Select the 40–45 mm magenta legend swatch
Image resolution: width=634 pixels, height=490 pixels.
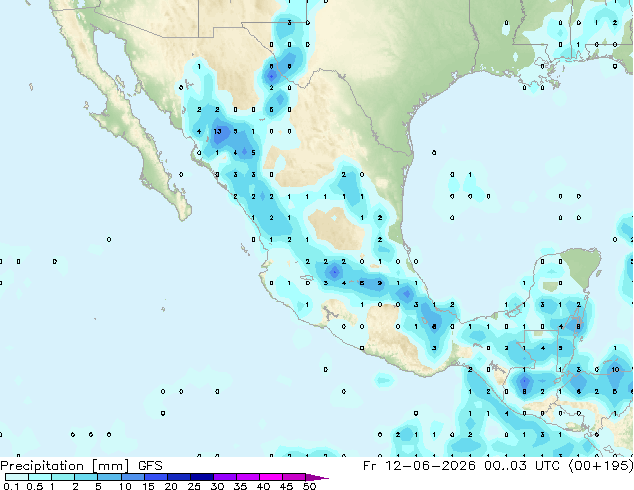tap(271, 477)
